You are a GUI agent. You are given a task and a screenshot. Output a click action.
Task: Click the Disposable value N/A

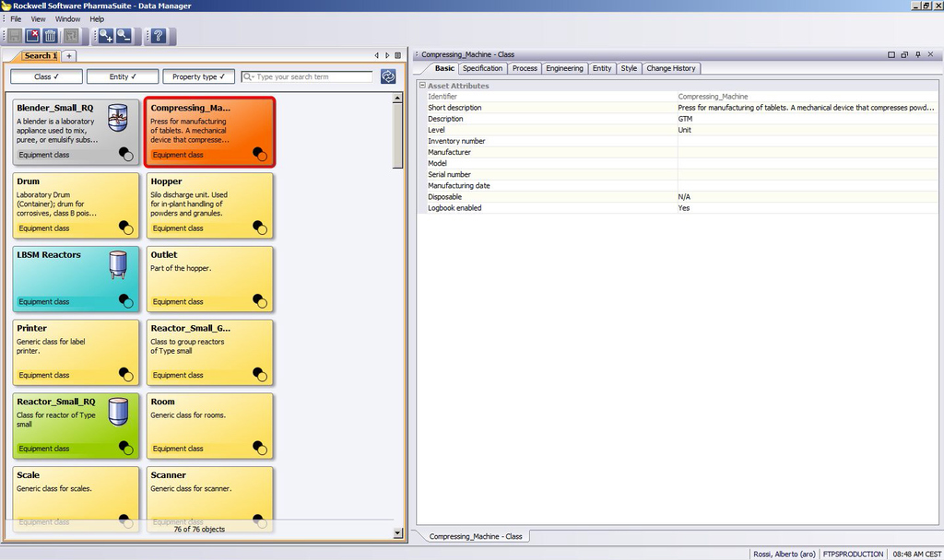684,197
